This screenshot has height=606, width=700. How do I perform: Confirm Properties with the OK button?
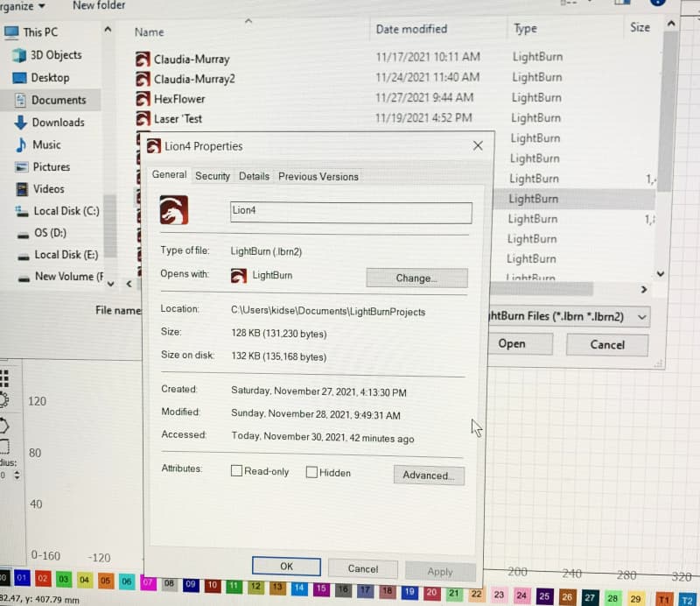[x=286, y=567]
